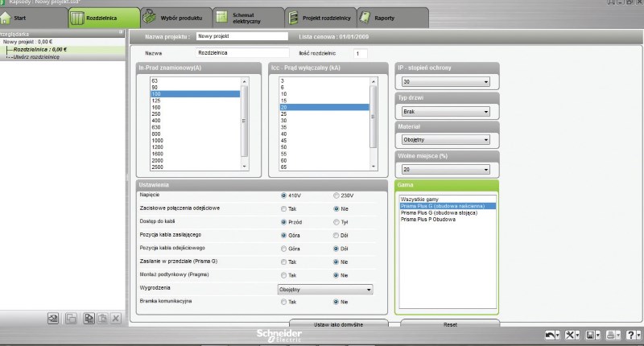Click the undo arrow icon
This screenshot has width=644, height=346.
550,335
